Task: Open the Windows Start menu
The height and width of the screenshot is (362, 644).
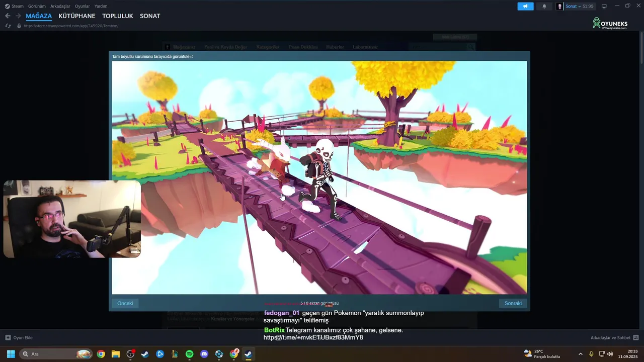Action: [x=11, y=354]
